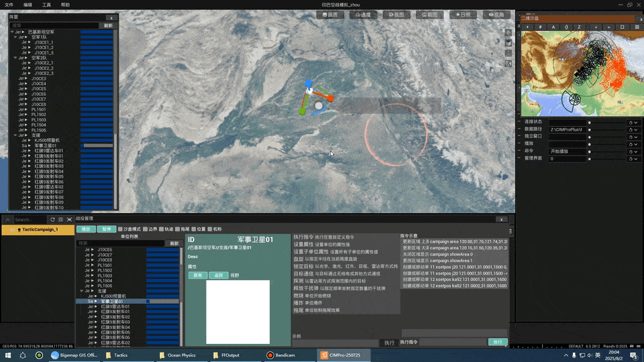
Task: Collapse 空军1队 node in 阵营 tree
Action: click(15, 37)
